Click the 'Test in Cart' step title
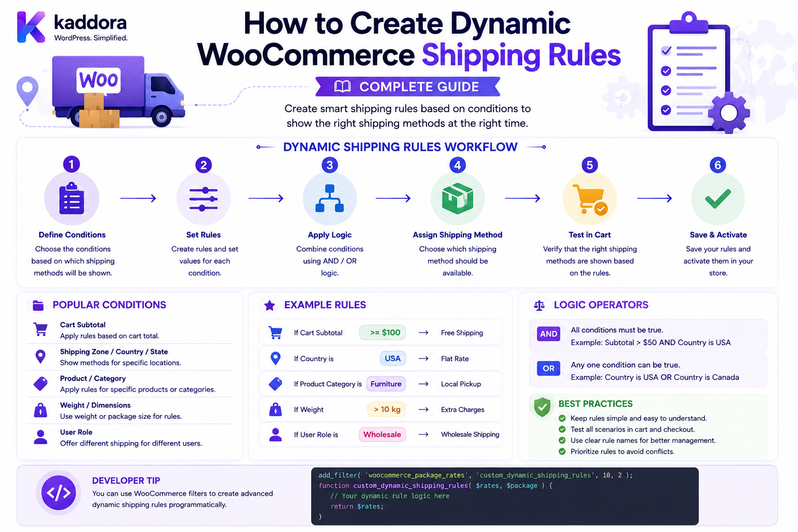The width and height of the screenshot is (798, 532). (590, 235)
